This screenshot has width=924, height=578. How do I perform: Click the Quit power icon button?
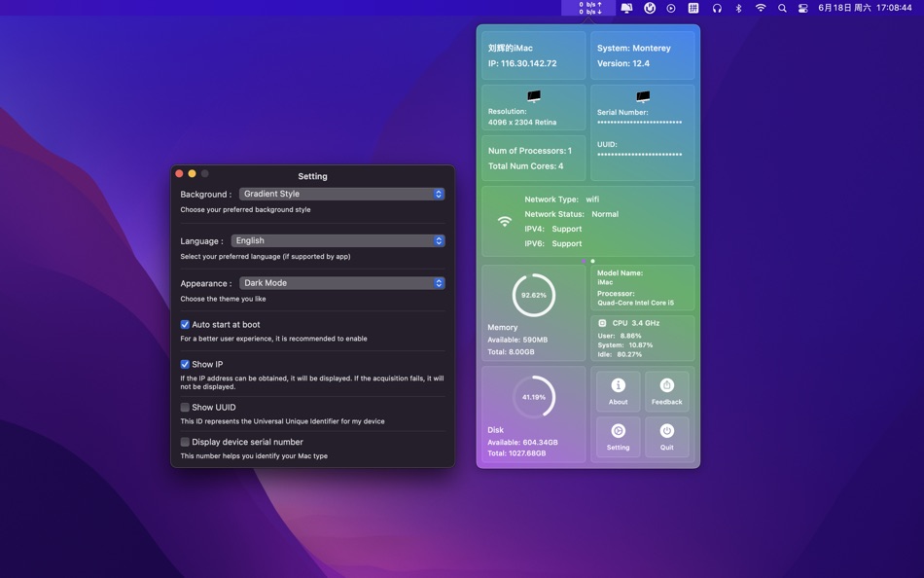click(666, 437)
